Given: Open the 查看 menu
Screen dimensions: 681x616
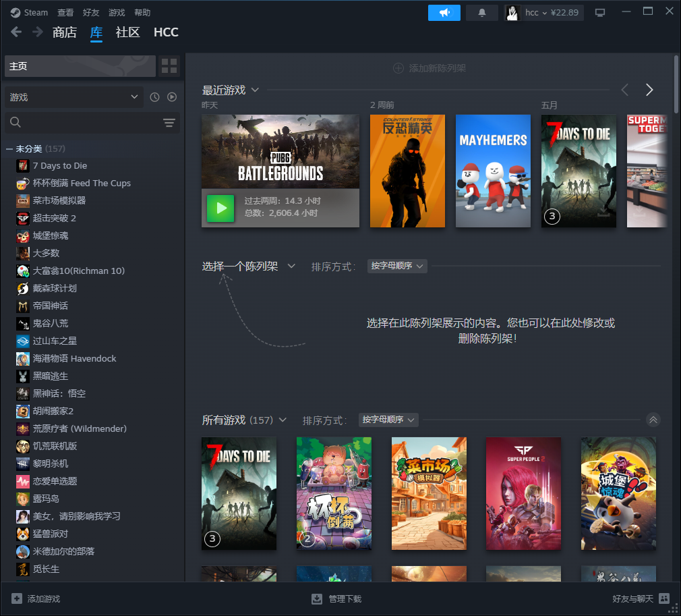Looking at the screenshot, I should pos(65,13).
